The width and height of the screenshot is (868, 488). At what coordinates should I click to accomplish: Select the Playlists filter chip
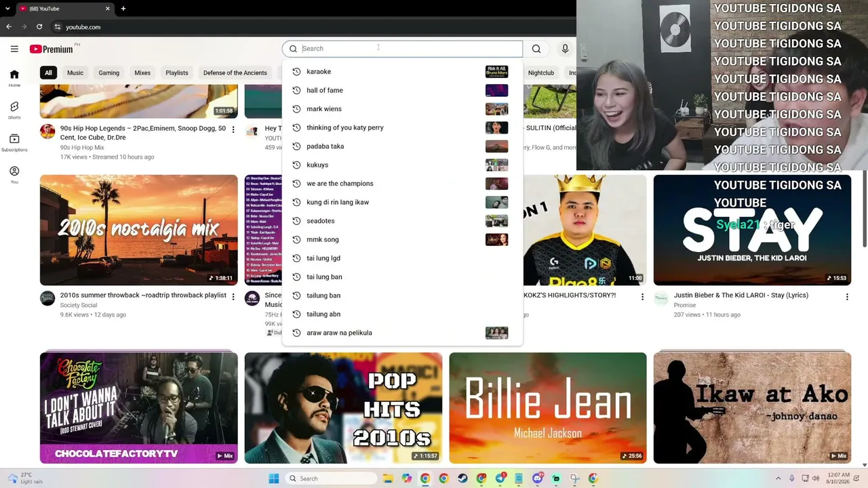(177, 73)
